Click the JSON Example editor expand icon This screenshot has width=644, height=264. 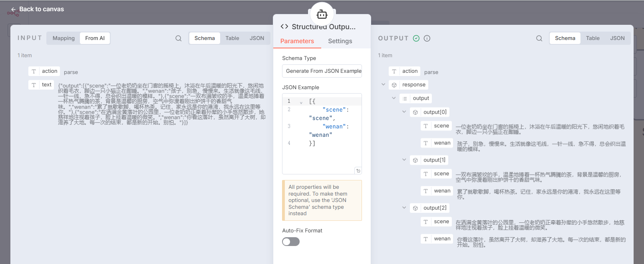point(358,171)
